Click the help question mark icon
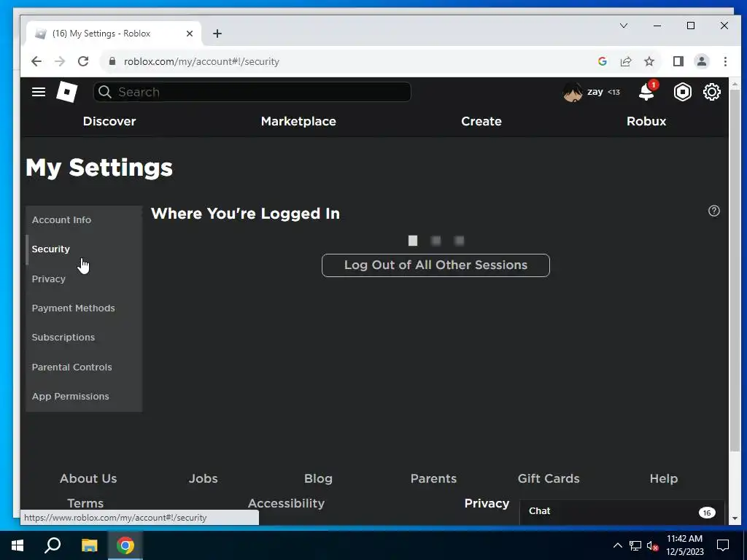The width and height of the screenshot is (747, 560). click(713, 211)
